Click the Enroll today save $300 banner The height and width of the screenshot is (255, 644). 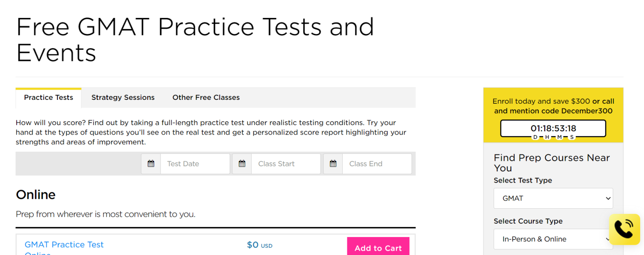point(553,106)
